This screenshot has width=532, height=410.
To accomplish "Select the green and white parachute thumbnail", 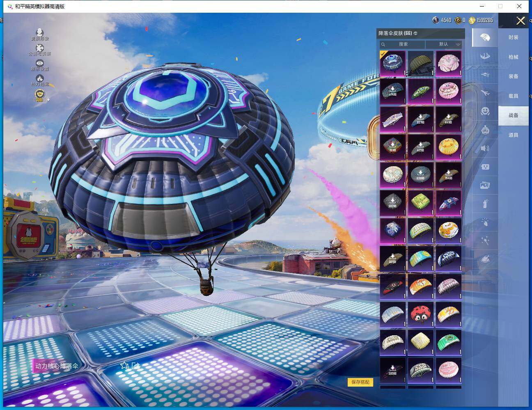I will click(x=449, y=342).
